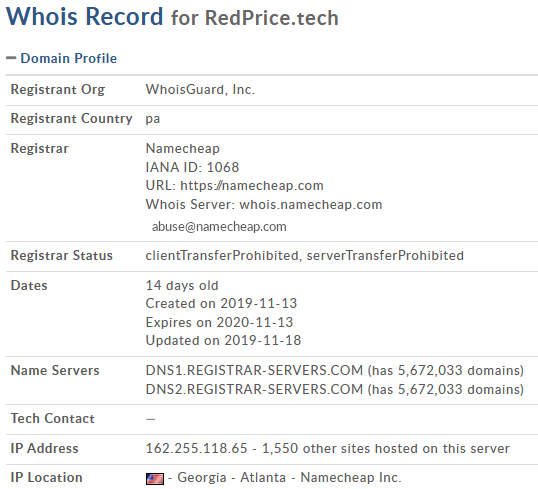Image resolution: width=538 pixels, height=489 pixels.
Task: Click the pa registrant country value
Action: tap(153, 119)
